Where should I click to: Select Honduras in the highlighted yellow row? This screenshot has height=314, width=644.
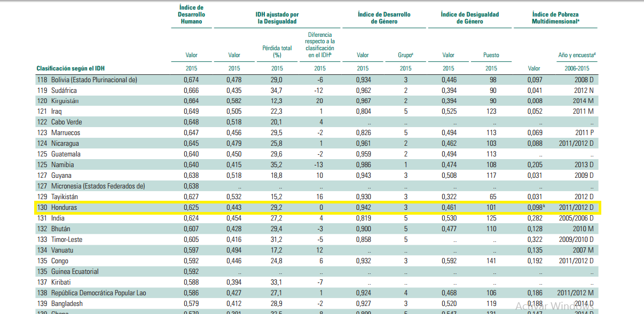tap(64, 207)
